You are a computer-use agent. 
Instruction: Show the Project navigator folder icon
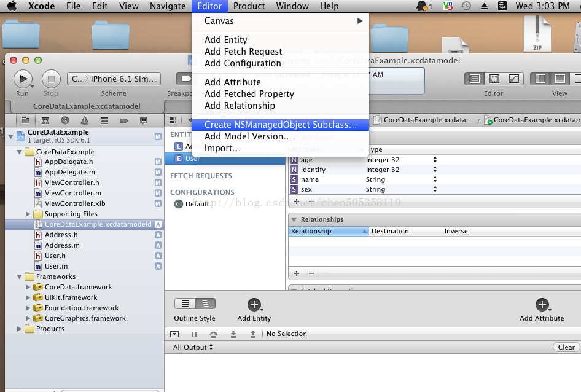tap(26, 120)
